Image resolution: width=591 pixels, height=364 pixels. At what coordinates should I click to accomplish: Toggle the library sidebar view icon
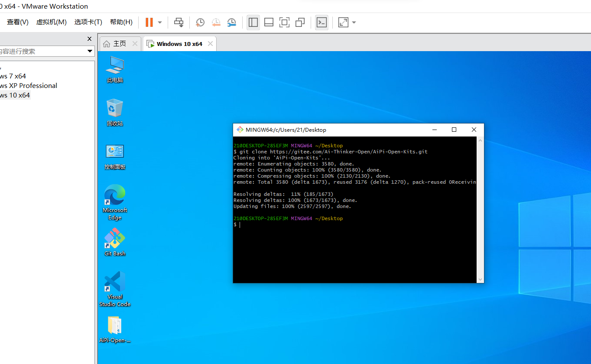click(x=253, y=22)
